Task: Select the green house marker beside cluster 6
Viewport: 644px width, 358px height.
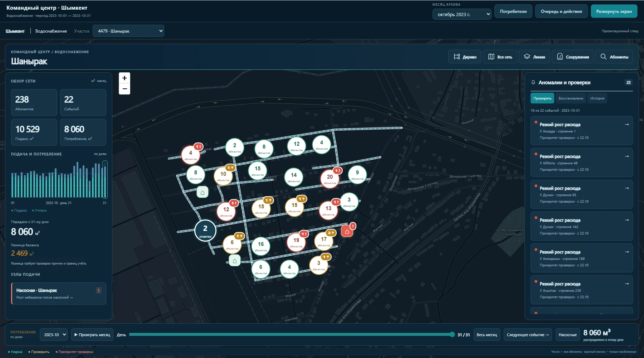Action: [235, 261]
